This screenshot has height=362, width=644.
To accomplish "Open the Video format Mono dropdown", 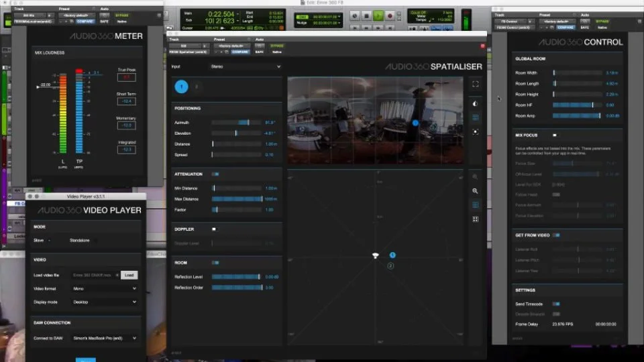I will pos(105,288).
